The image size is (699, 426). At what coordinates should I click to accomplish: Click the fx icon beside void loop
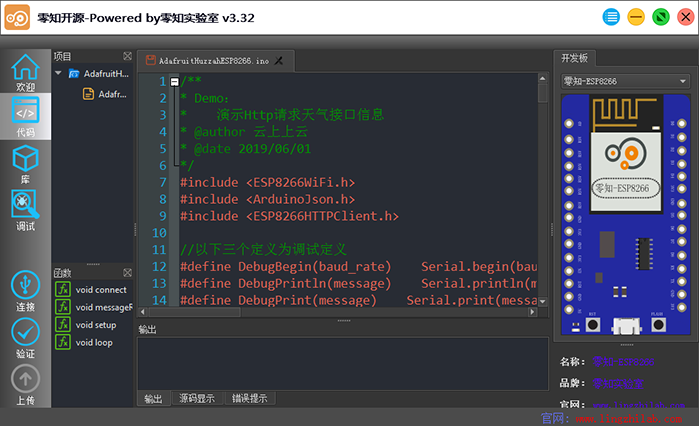[63, 342]
